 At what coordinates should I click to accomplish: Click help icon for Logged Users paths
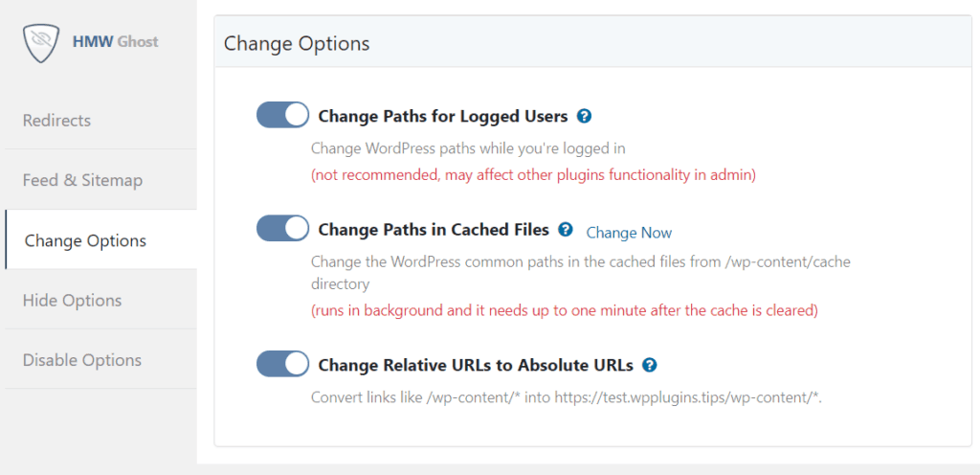585,116
